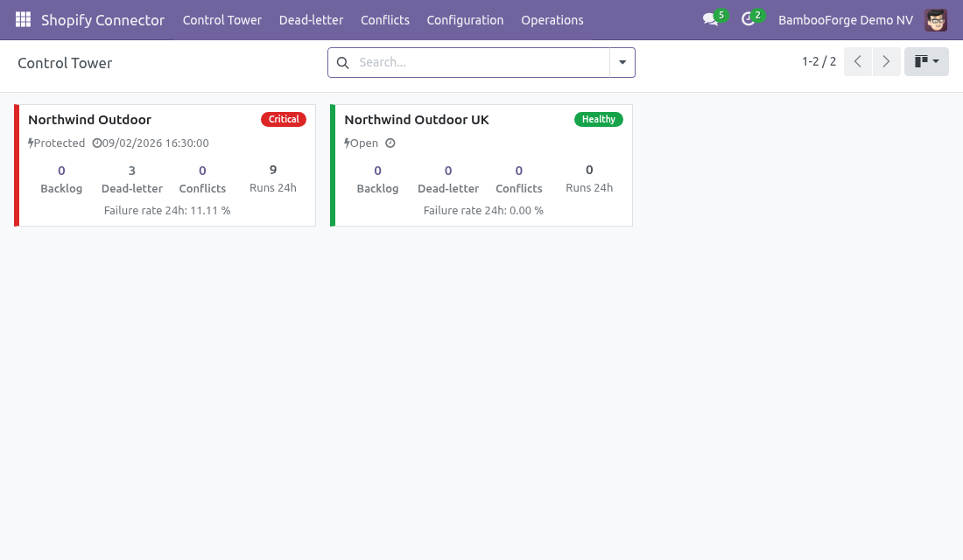963x560 pixels.
Task: Open the Conflicts menu
Action: pos(385,20)
